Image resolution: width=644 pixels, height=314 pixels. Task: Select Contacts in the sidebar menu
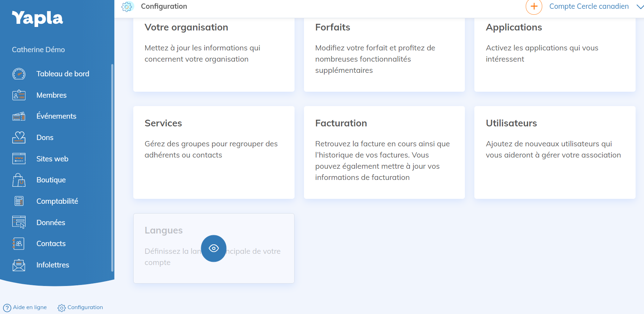[x=51, y=244]
